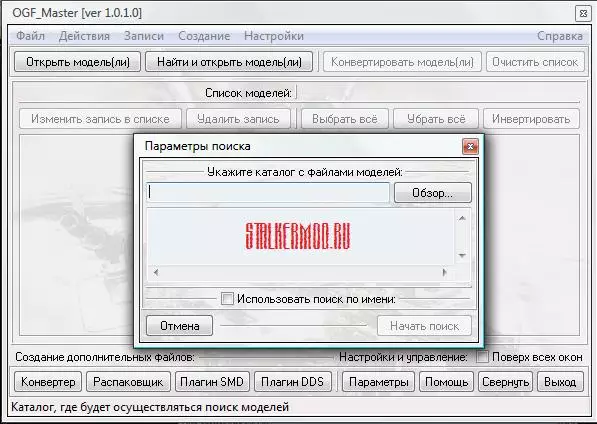
Task: Close the OGF_Master main window
Action: 583,14
